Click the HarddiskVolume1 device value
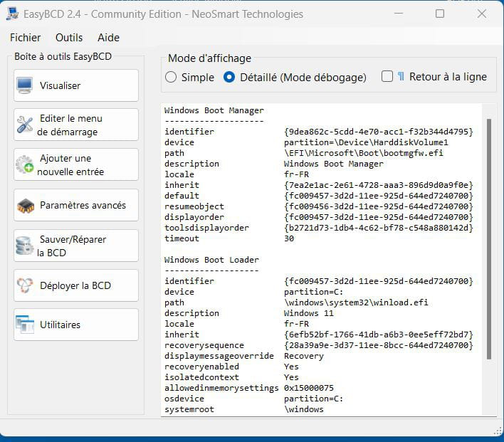Screen dimensions: 504x442 click(x=366, y=142)
